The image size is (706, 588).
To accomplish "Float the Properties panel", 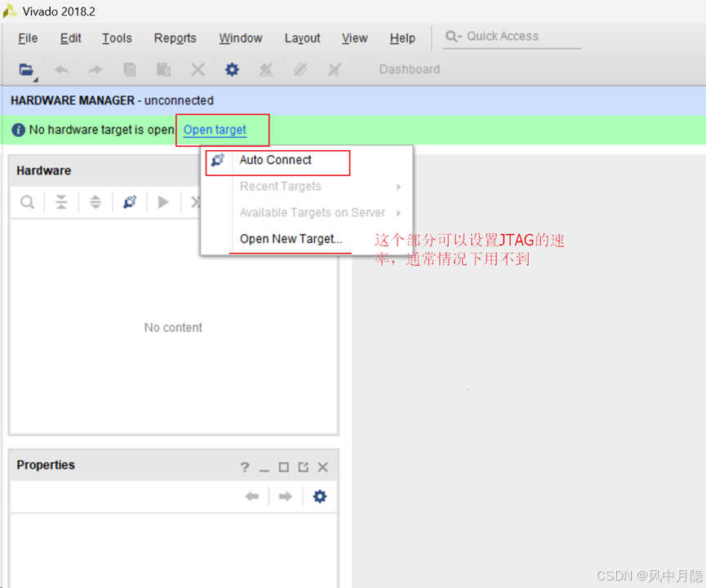I will coord(304,467).
